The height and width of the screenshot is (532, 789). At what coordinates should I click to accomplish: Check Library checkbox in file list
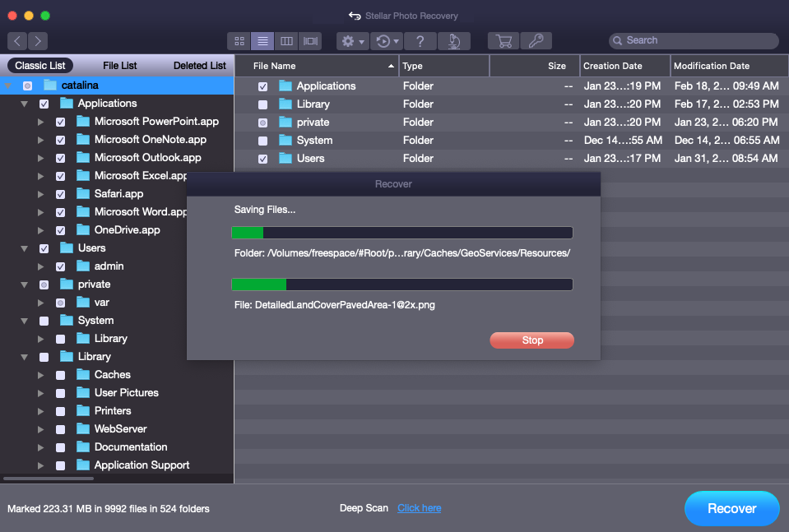(x=262, y=104)
